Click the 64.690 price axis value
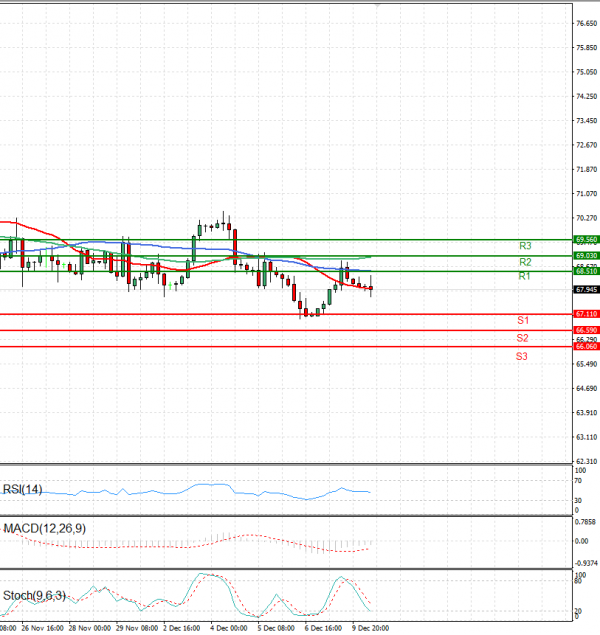 point(587,388)
